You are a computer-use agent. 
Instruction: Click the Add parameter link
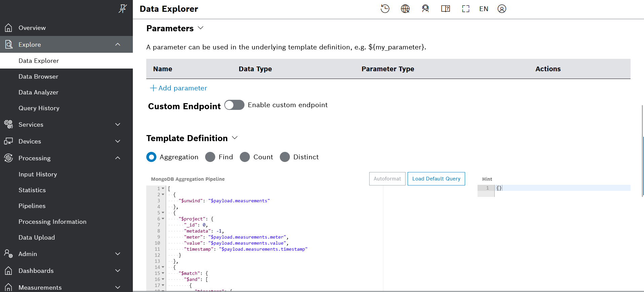tap(179, 88)
